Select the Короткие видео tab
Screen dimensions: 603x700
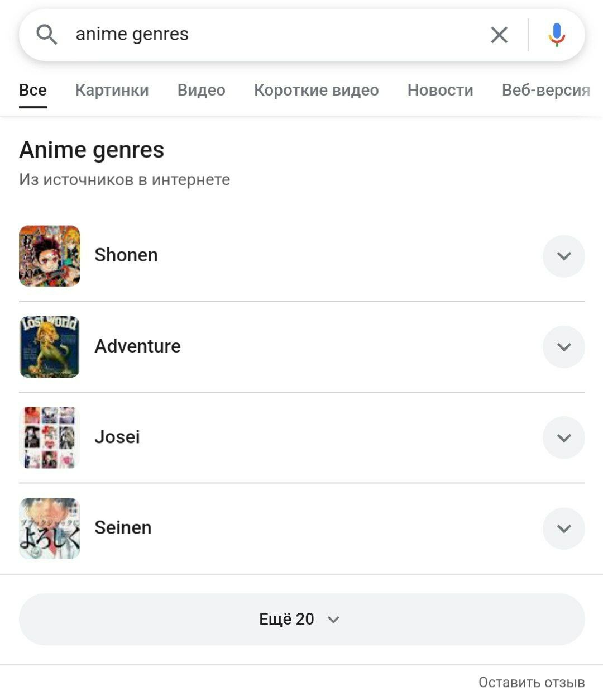point(316,90)
